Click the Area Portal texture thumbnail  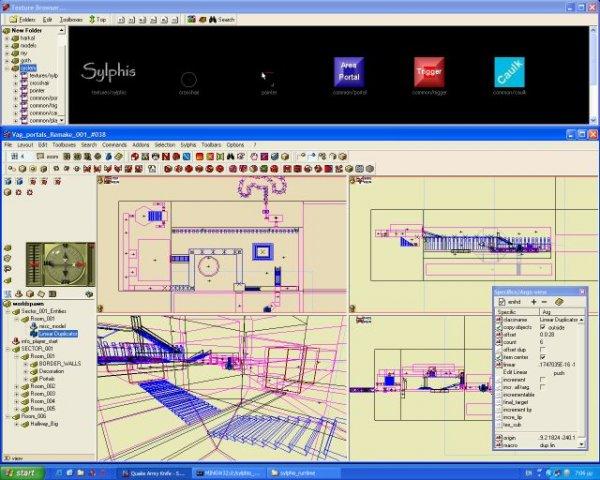point(349,72)
